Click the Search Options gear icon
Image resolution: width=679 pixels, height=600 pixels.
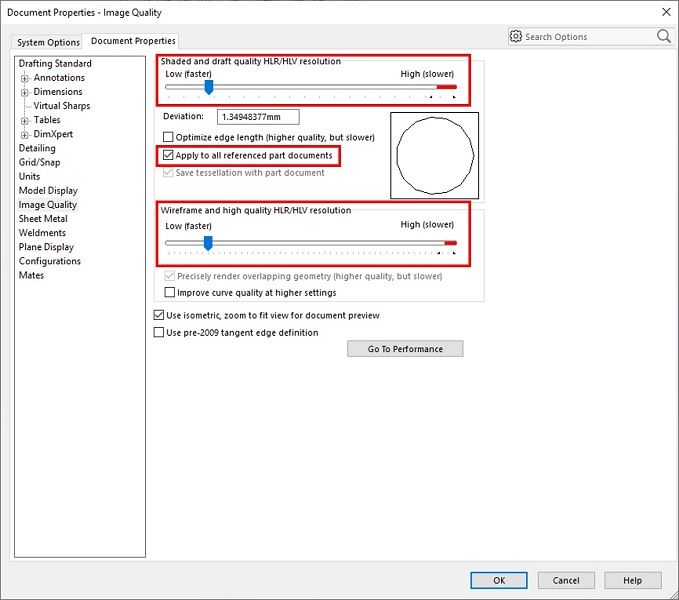click(x=516, y=36)
